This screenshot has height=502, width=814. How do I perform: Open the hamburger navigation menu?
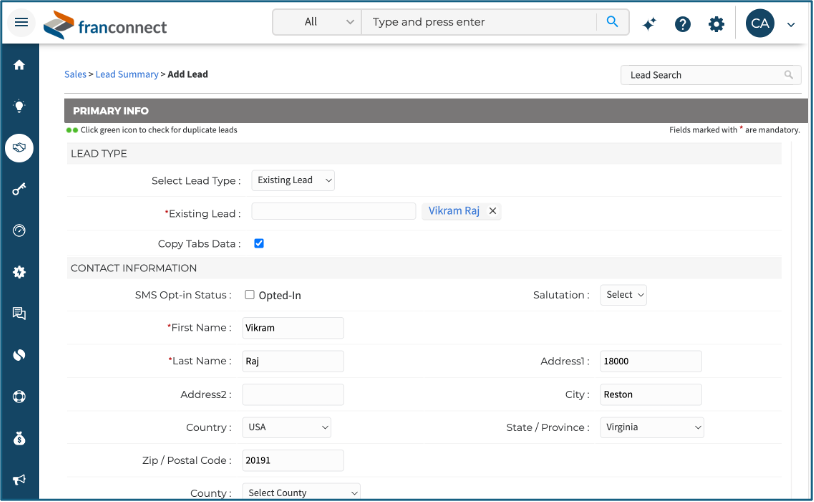21,22
